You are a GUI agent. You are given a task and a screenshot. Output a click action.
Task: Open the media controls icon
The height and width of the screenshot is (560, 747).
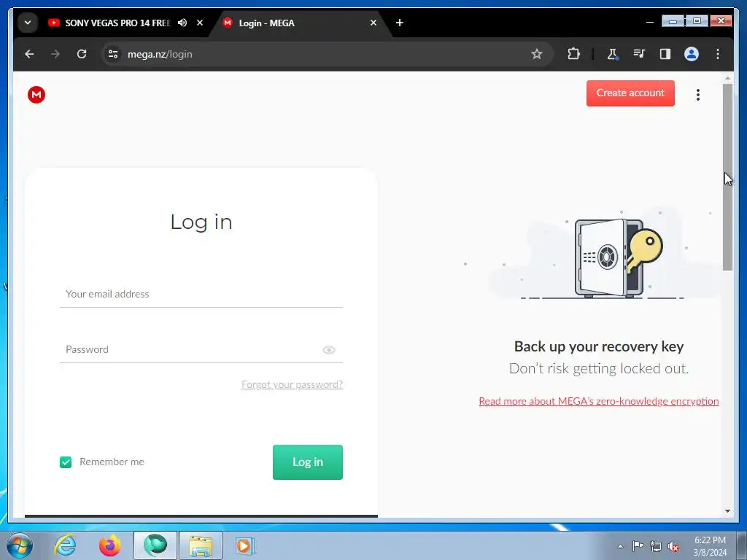pos(639,54)
